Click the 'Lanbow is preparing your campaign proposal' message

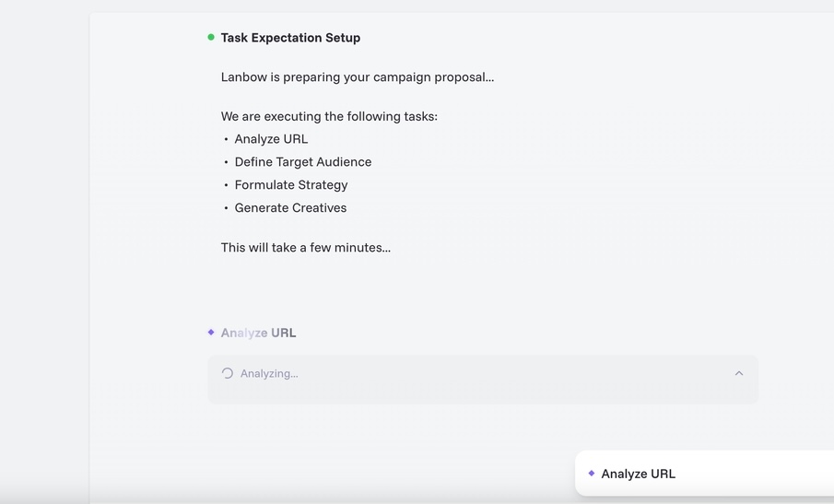tap(358, 77)
